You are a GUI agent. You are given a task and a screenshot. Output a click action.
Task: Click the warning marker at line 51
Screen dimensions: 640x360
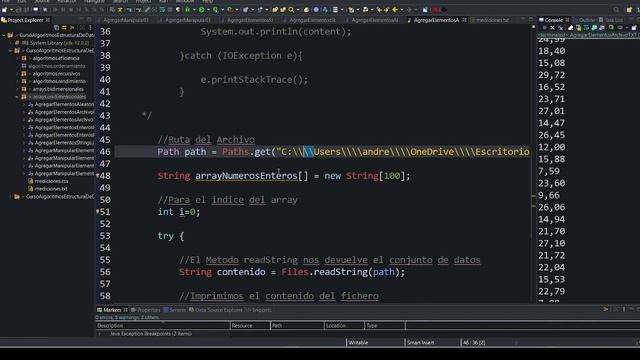pyautogui.click(x=98, y=211)
